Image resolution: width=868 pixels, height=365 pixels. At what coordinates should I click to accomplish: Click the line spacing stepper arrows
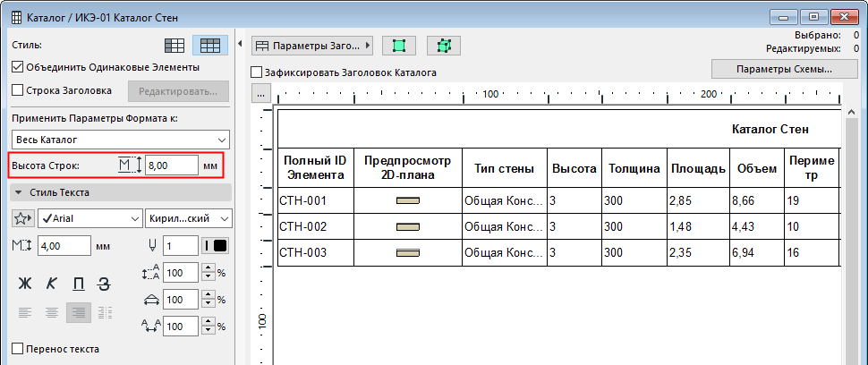208,272
